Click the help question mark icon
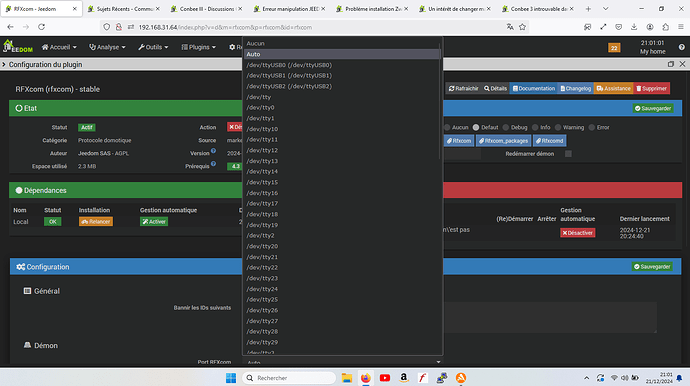Image resolution: width=690 pixels, height=386 pixels. (x=681, y=47)
